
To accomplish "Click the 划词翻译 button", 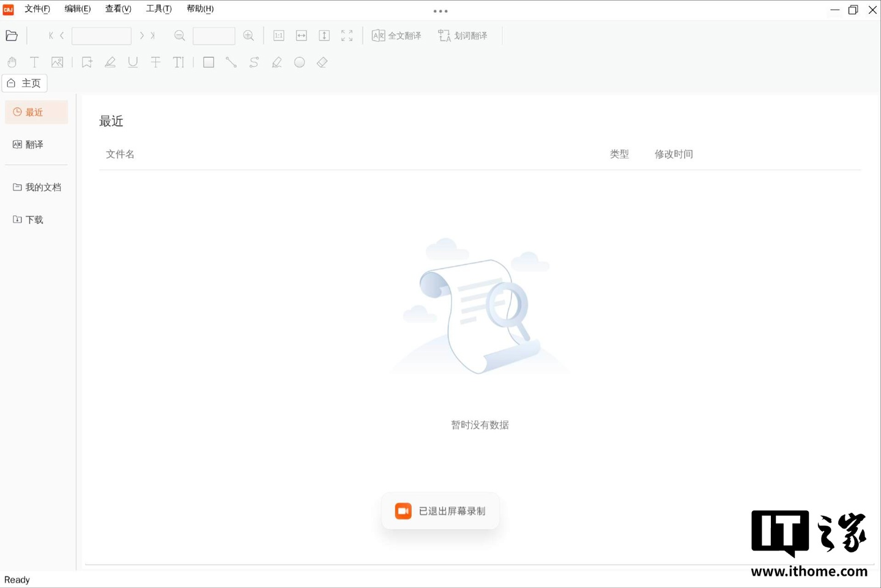I will 463,35.
